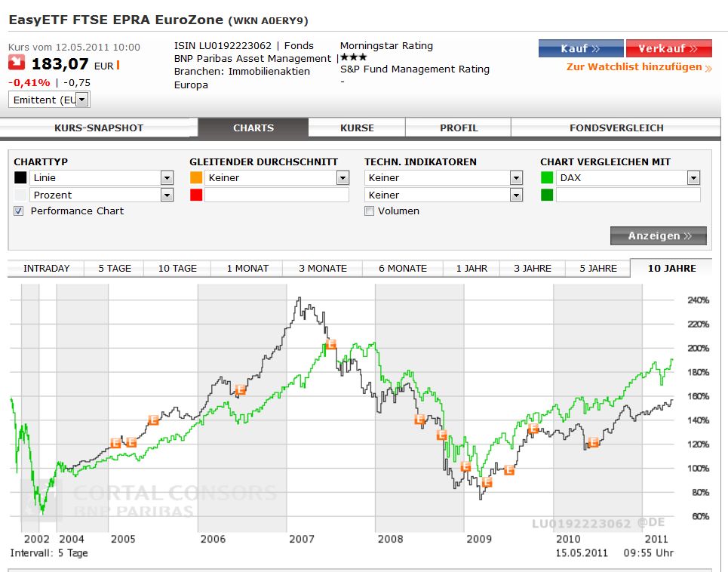This screenshot has height=572, width=728.
Task: Open the Linie chart type dropdown
Action: click(101, 178)
